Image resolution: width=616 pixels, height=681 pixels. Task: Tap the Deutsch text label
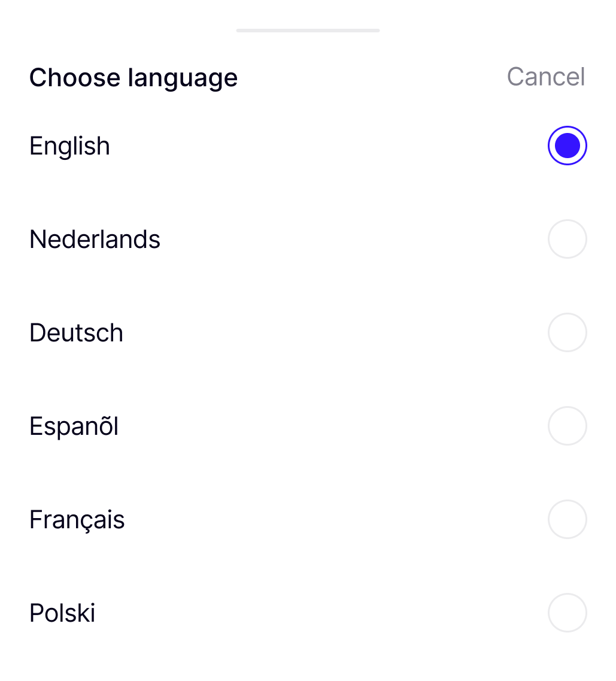76,333
